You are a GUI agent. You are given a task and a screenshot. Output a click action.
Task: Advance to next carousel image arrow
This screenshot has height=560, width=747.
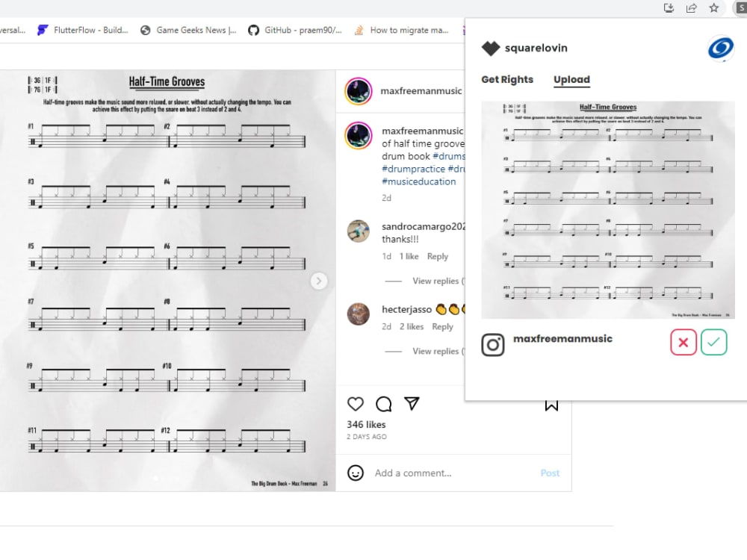tap(319, 281)
